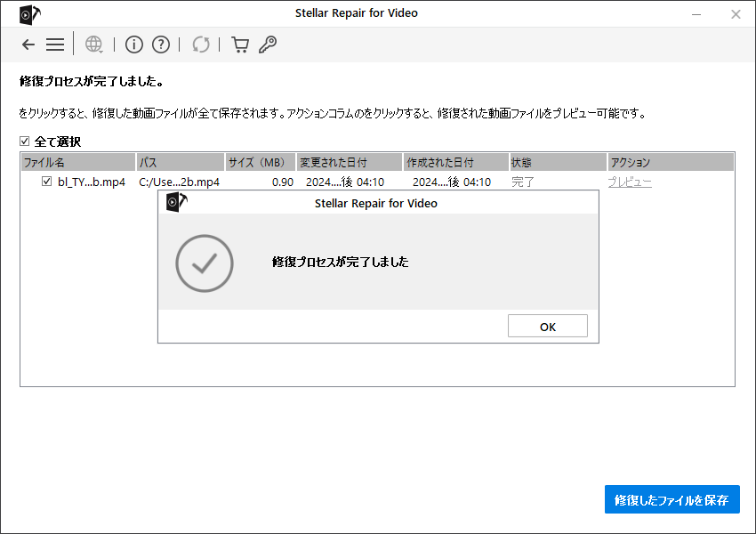The image size is (756, 534).
Task: Sort by ファイル名 column header
Action: pos(78,162)
